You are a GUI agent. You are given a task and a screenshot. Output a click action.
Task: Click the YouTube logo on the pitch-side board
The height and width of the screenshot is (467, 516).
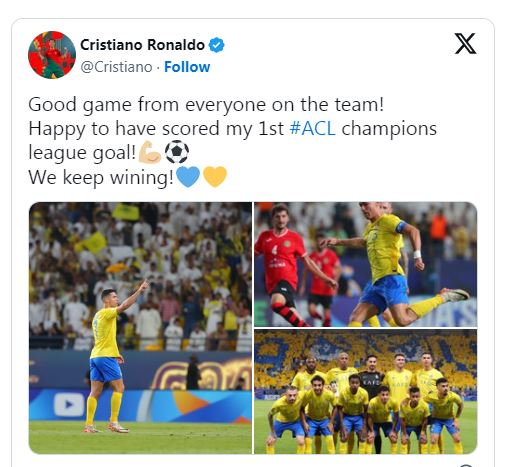pyautogui.click(x=69, y=405)
